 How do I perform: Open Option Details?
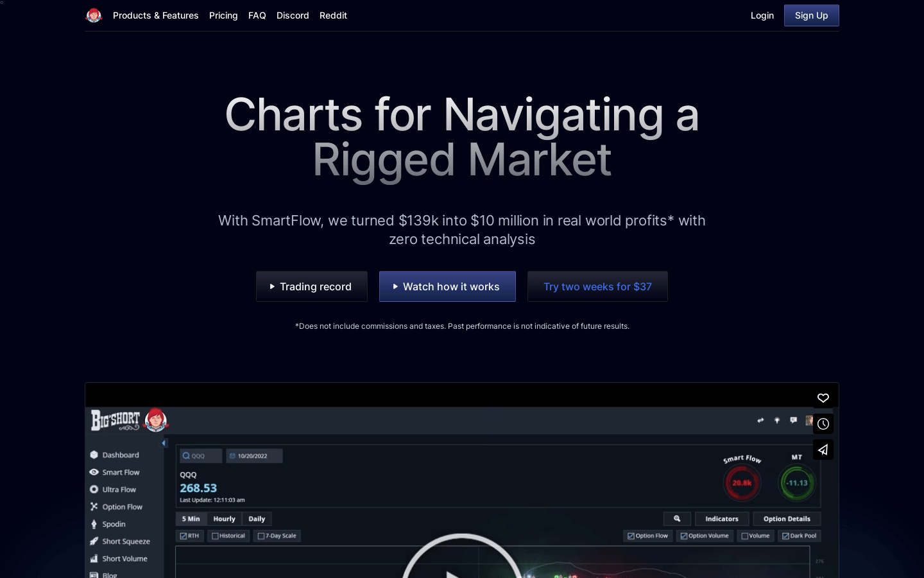point(787,519)
